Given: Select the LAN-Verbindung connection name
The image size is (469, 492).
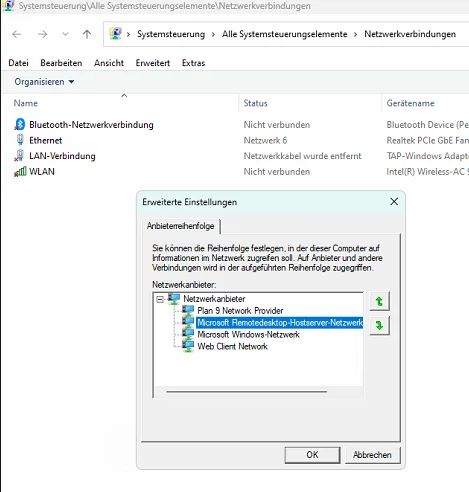Looking at the screenshot, I should [62, 156].
